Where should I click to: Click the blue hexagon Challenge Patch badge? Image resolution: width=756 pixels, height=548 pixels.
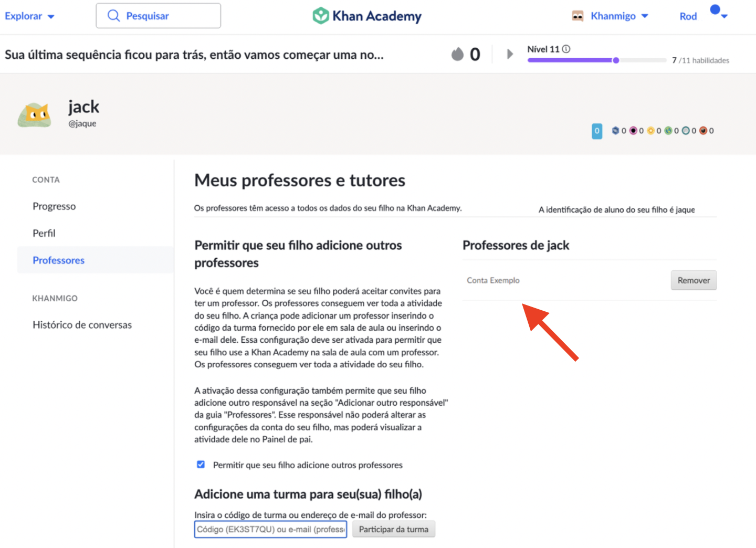[615, 130]
